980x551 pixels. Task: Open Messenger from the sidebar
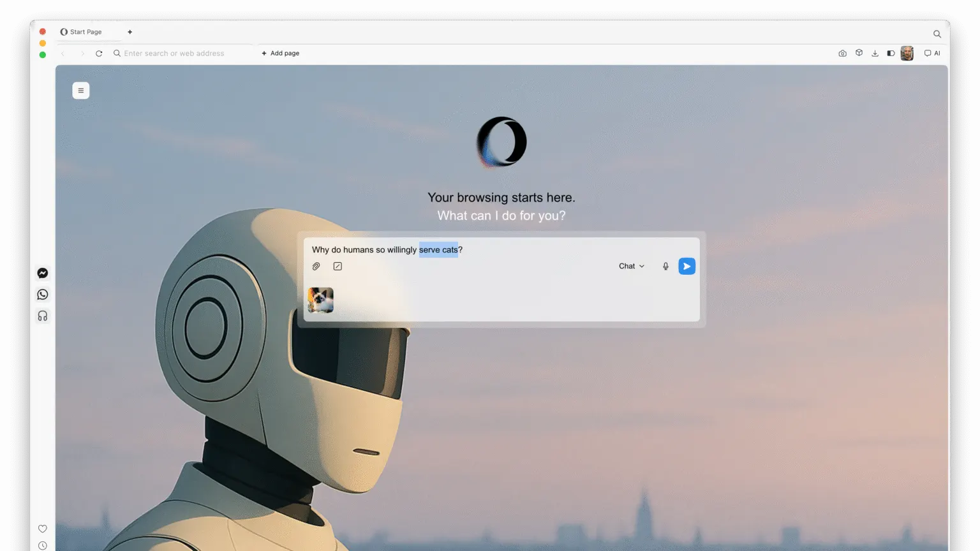[42, 273]
